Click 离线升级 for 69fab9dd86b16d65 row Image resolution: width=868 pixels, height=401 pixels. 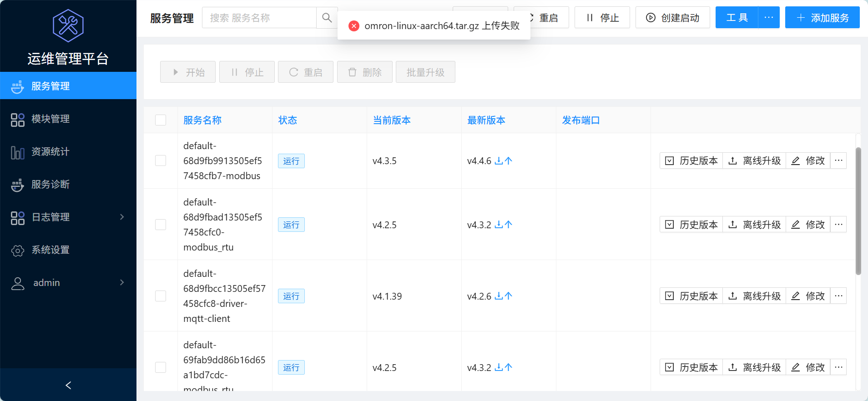tap(754, 367)
